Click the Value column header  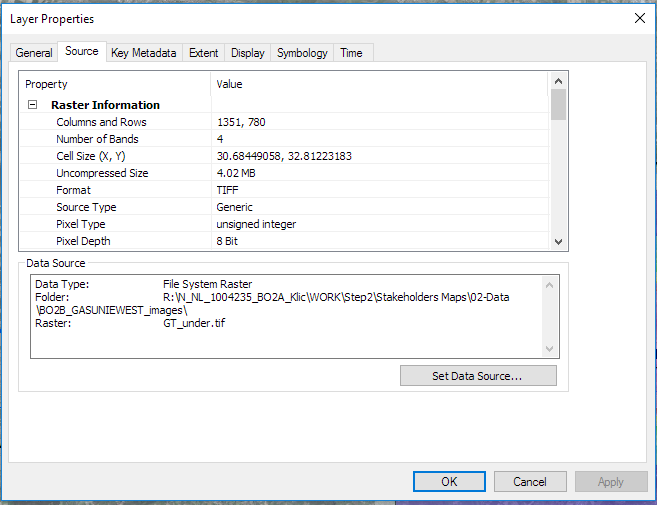(x=380, y=84)
